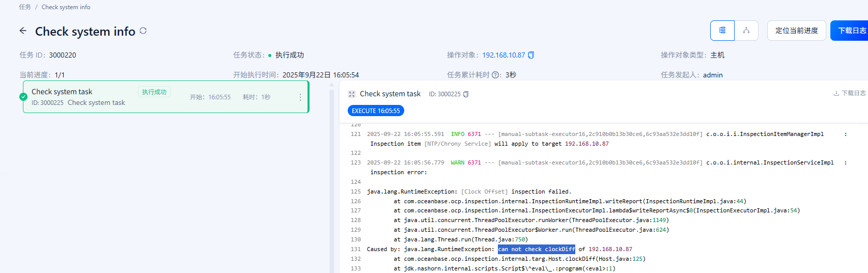Select the Check system task card
The height and width of the screenshot is (273, 868).
[102, 97]
